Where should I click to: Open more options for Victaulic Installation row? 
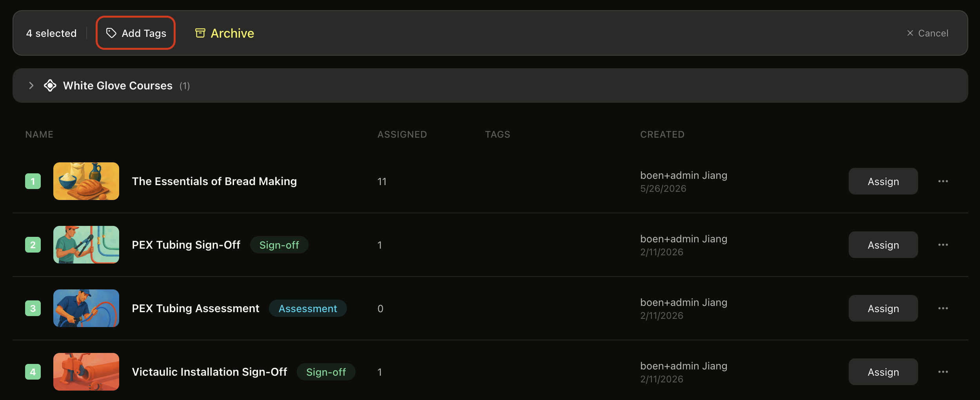[x=943, y=372]
